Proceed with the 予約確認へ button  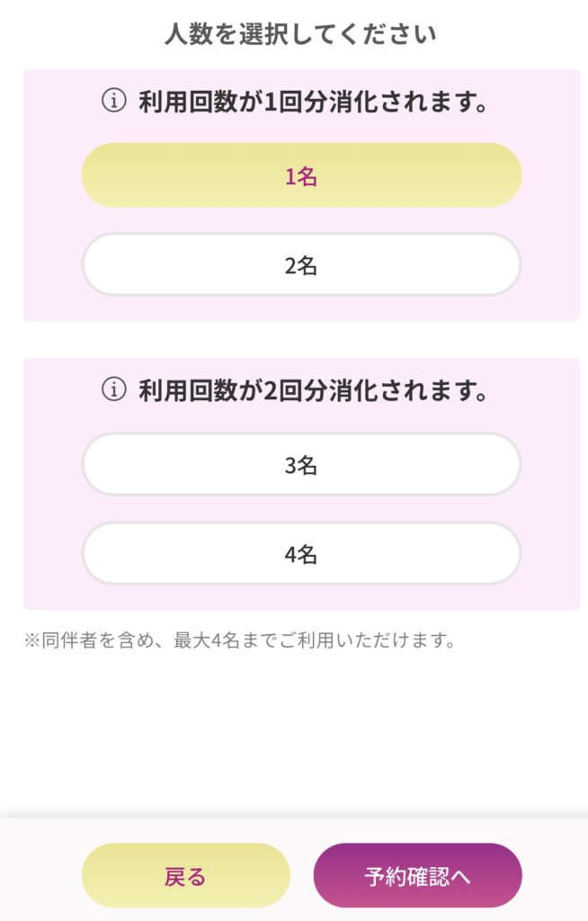click(418, 876)
